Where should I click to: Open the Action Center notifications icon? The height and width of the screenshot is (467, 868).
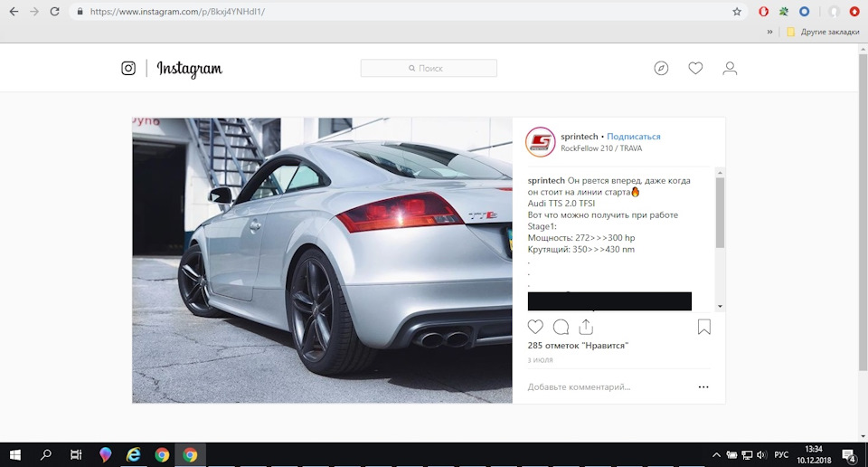[x=849, y=455]
